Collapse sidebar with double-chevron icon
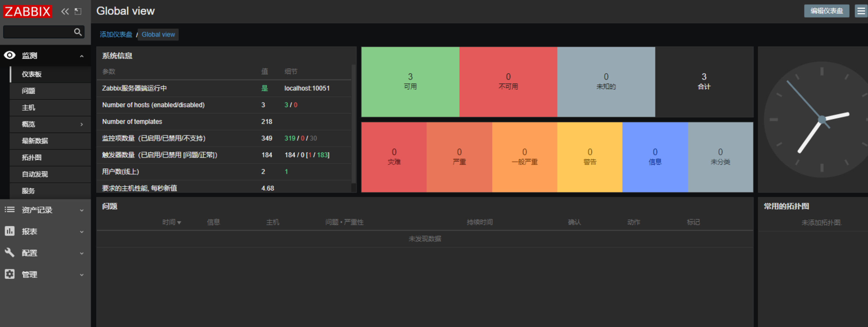868x327 pixels. [x=65, y=12]
